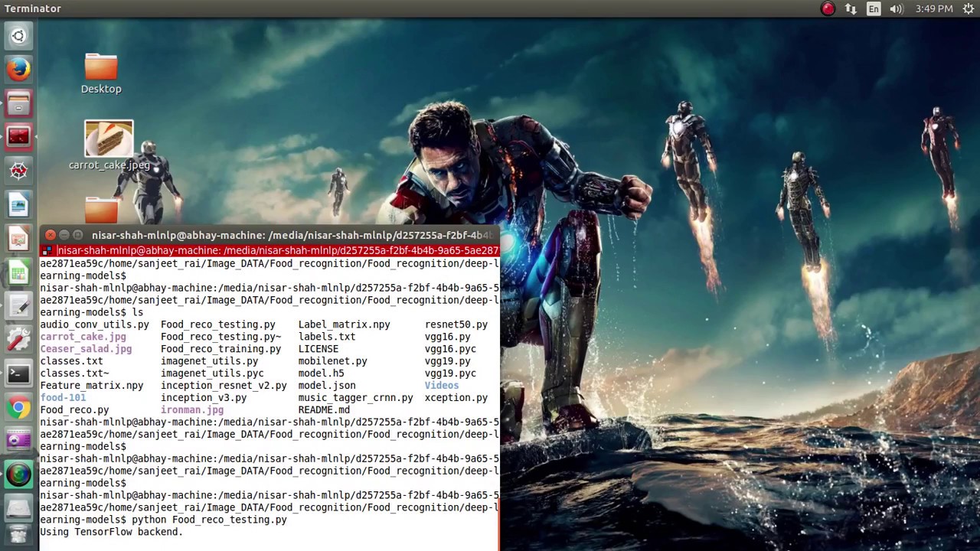Image resolution: width=980 pixels, height=551 pixels.
Task: Click 'README.md' in the terminal listing
Action: coord(324,410)
